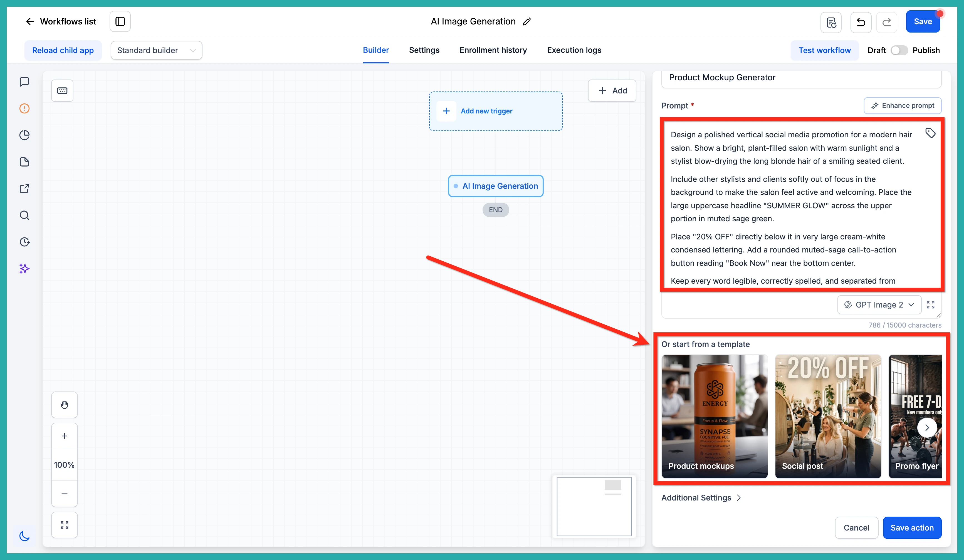Viewport: 964px width, 560px height.
Task: Switch to the Settings tab
Action: pyautogui.click(x=424, y=50)
